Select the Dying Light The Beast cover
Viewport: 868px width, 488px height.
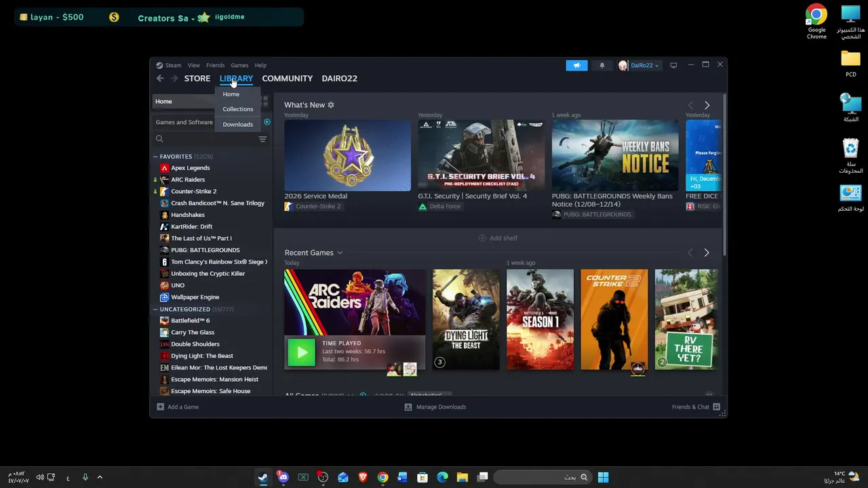[466, 319]
